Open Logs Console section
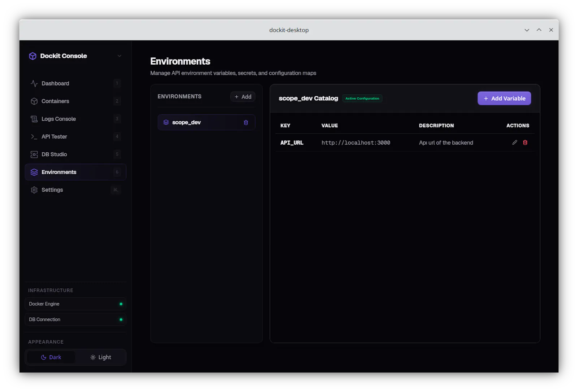The image size is (578, 392). (x=76, y=119)
